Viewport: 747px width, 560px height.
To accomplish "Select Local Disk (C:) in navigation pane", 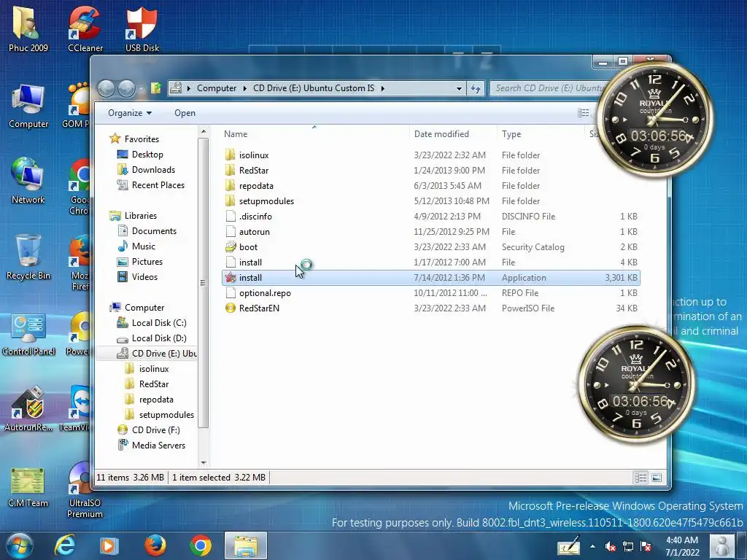I will (158, 323).
